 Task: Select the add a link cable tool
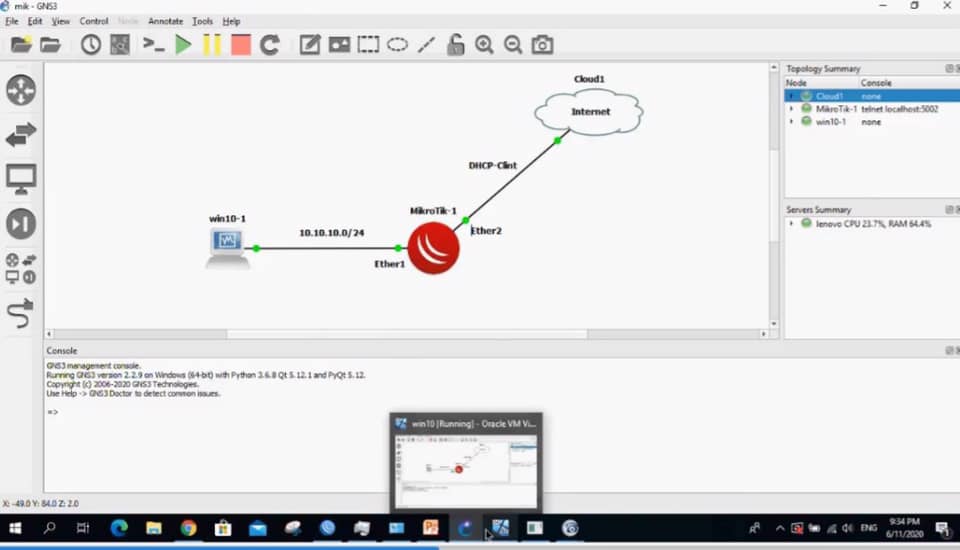coord(21,314)
